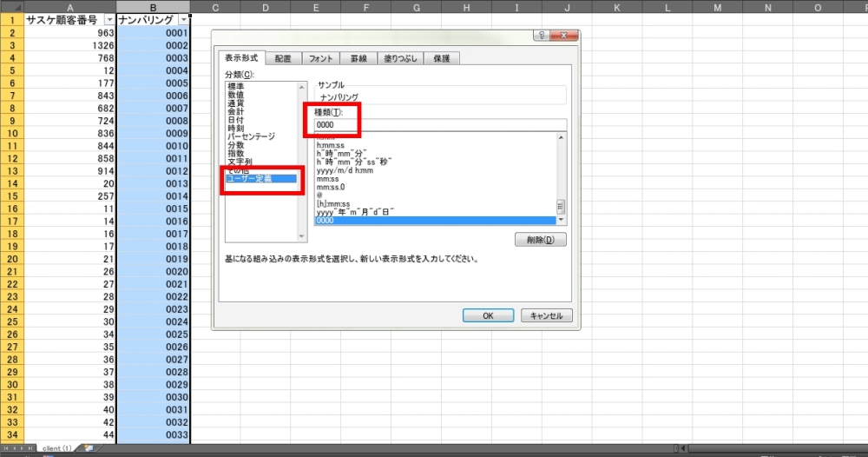
Task: Switch to the 保護 tab
Action: coord(441,59)
